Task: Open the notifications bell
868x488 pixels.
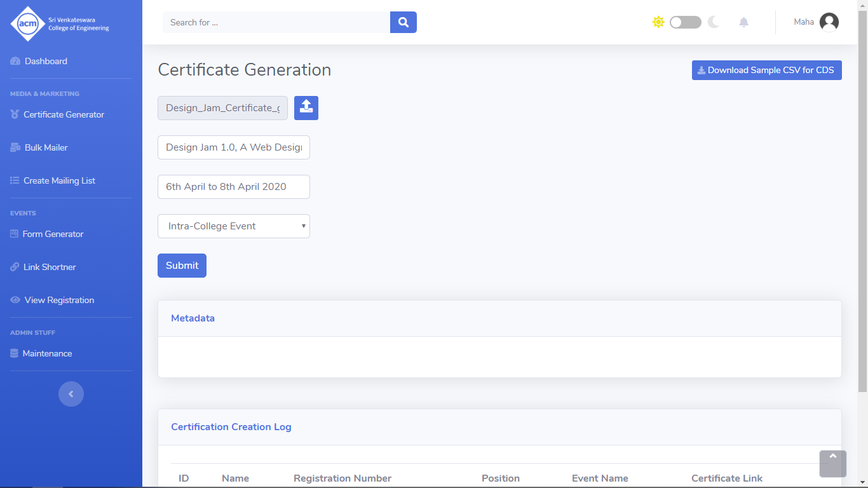Action: click(743, 22)
